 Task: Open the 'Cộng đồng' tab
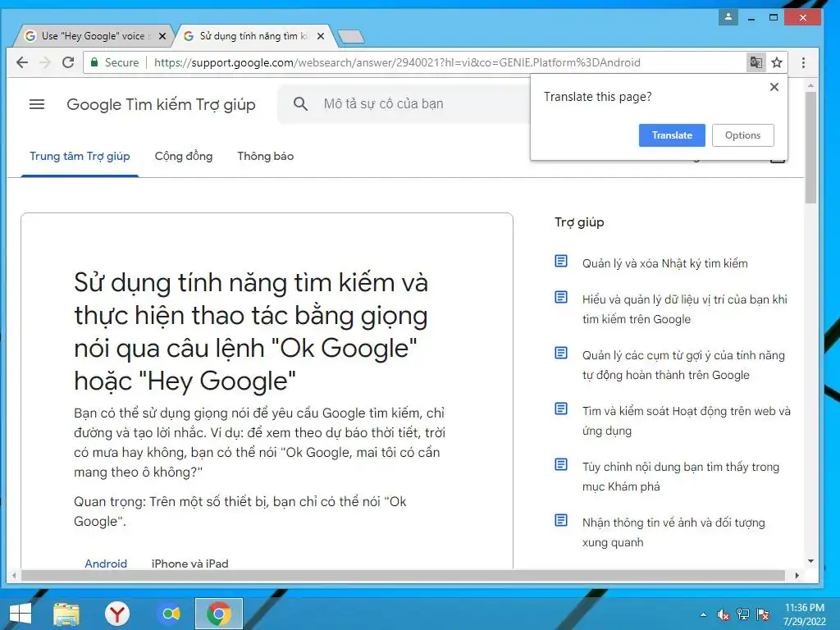(x=184, y=156)
